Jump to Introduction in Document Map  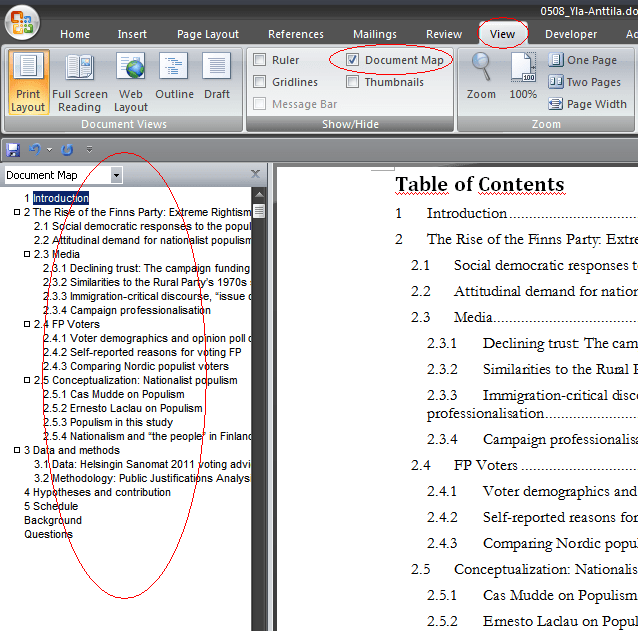click(x=61, y=198)
